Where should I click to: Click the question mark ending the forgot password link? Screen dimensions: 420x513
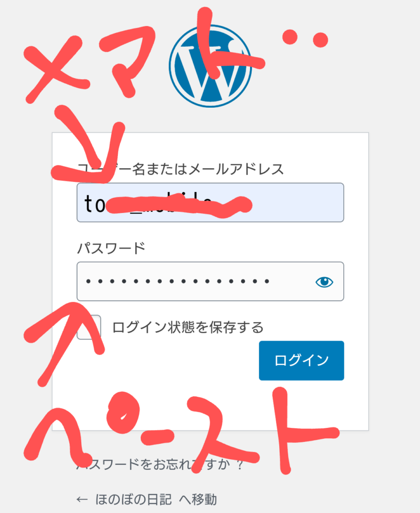(x=240, y=464)
